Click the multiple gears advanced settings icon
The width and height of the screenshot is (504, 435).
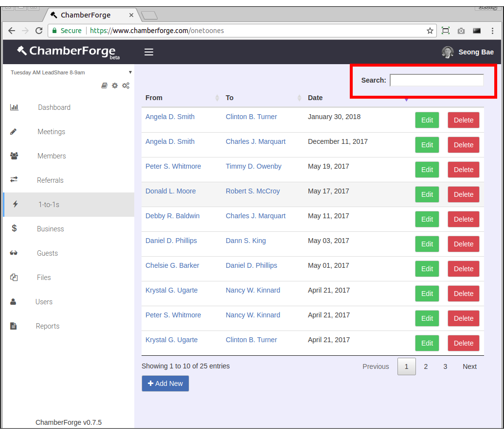(x=126, y=86)
